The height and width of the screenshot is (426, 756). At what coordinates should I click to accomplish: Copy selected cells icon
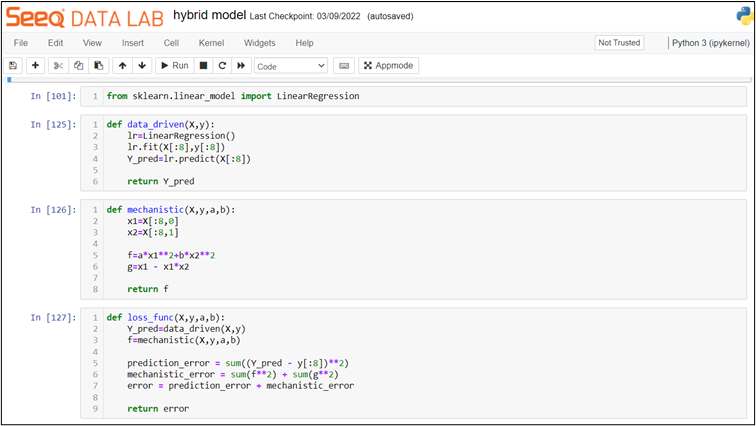click(x=79, y=66)
